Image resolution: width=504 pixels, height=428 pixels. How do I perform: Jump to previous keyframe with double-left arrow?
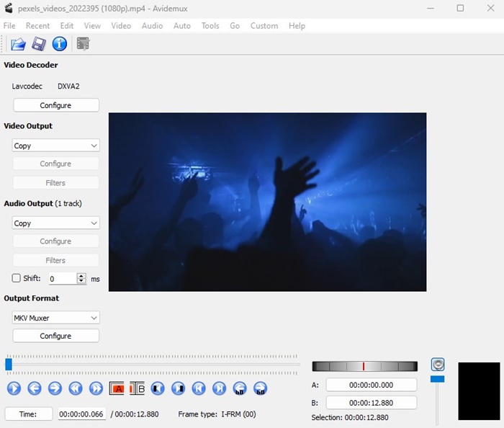tap(76, 388)
